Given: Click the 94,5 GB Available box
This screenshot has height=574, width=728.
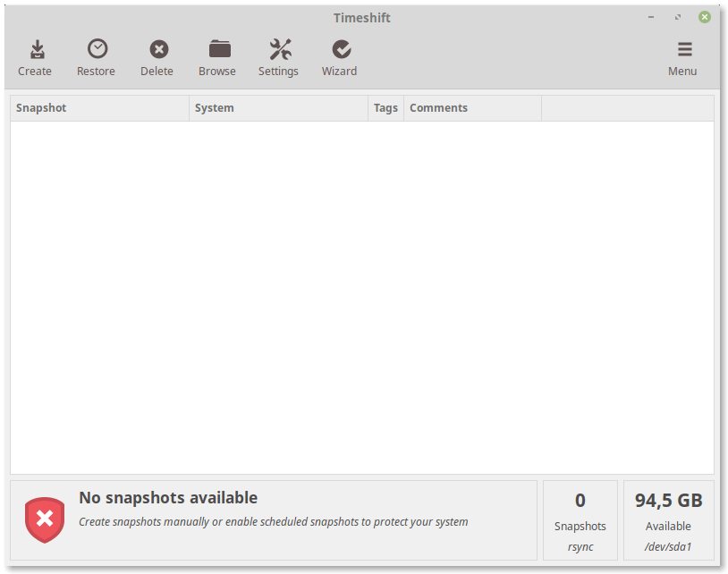Looking at the screenshot, I should (x=669, y=520).
